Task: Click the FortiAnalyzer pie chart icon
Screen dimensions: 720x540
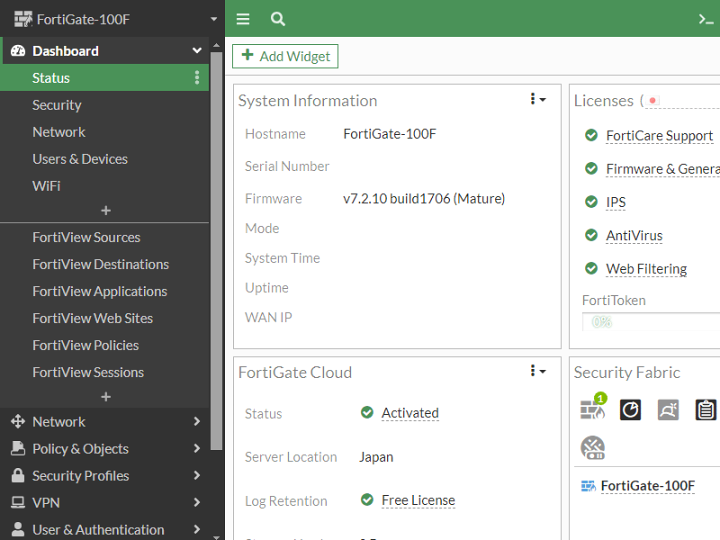Action: point(630,409)
